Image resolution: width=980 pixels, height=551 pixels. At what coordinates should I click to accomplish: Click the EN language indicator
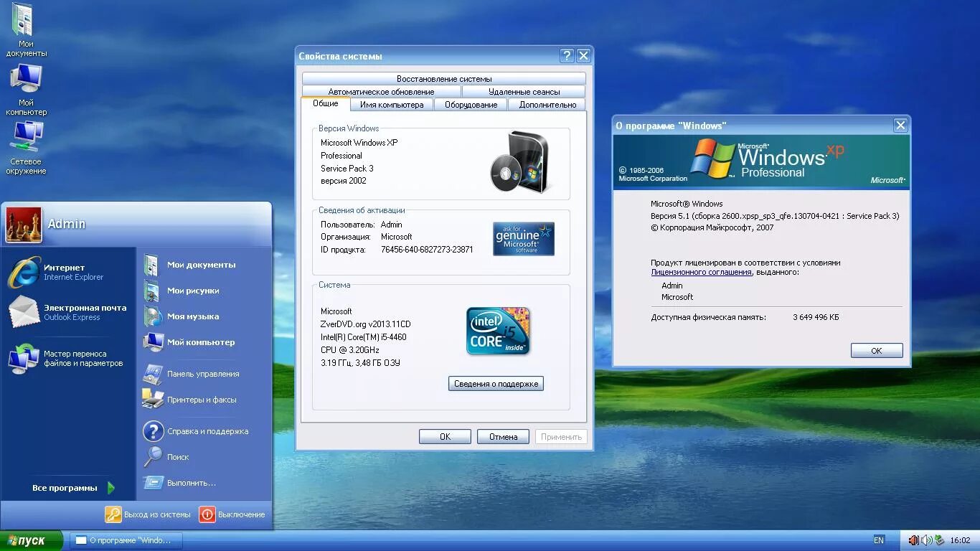879,540
